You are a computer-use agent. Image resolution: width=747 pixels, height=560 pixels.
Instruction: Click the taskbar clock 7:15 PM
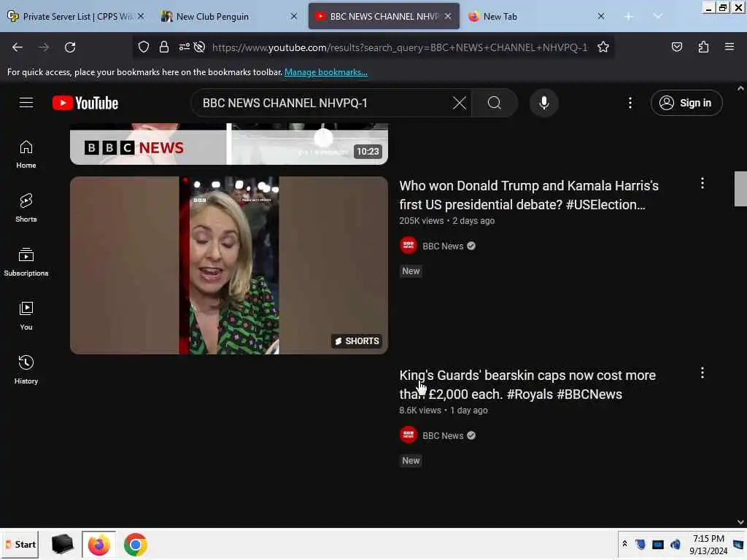coord(708,544)
